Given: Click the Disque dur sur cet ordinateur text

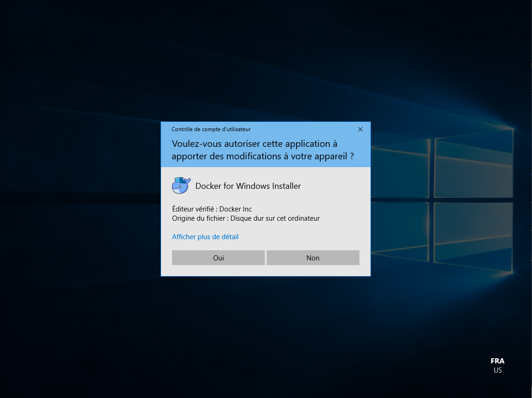Looking at the screenshot, I should tap(275, 218).
